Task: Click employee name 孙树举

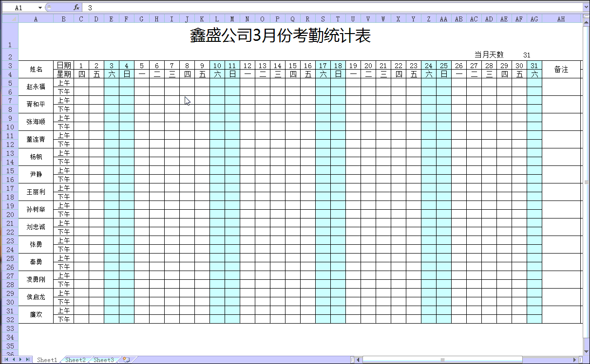Action: click(36, 210)
